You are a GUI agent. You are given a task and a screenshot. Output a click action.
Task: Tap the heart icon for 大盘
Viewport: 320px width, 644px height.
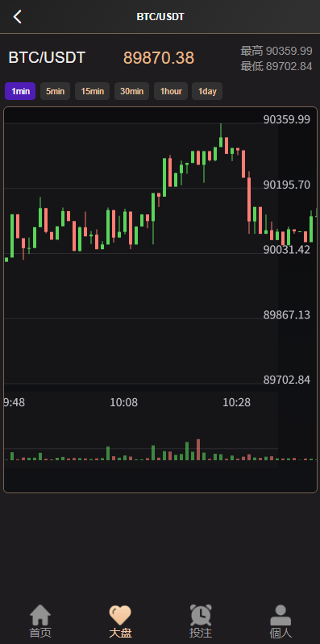(x=120, y=615)
